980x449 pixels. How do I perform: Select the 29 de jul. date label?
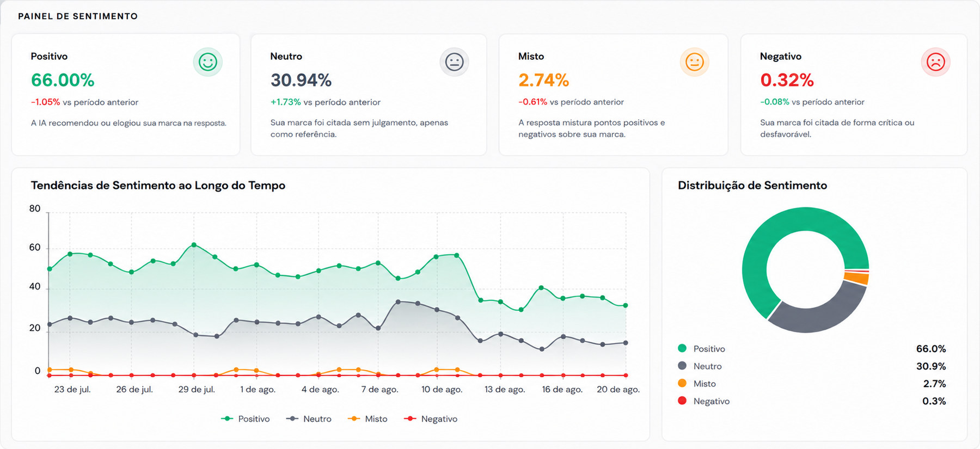point(197,389)
